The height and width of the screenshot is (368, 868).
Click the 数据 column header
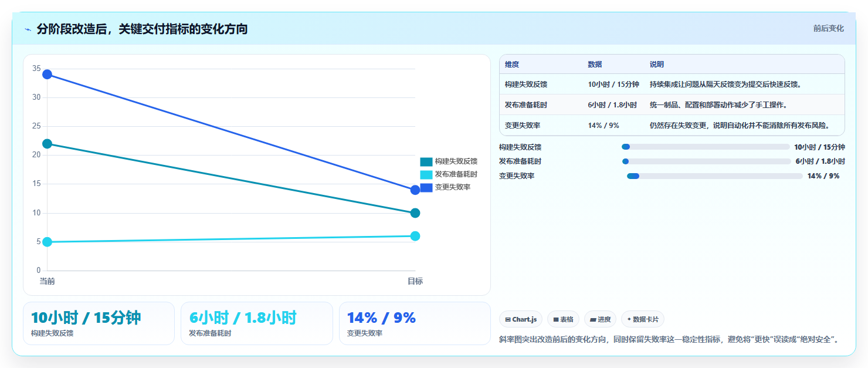pyautogui.click(x=595, y=65)
